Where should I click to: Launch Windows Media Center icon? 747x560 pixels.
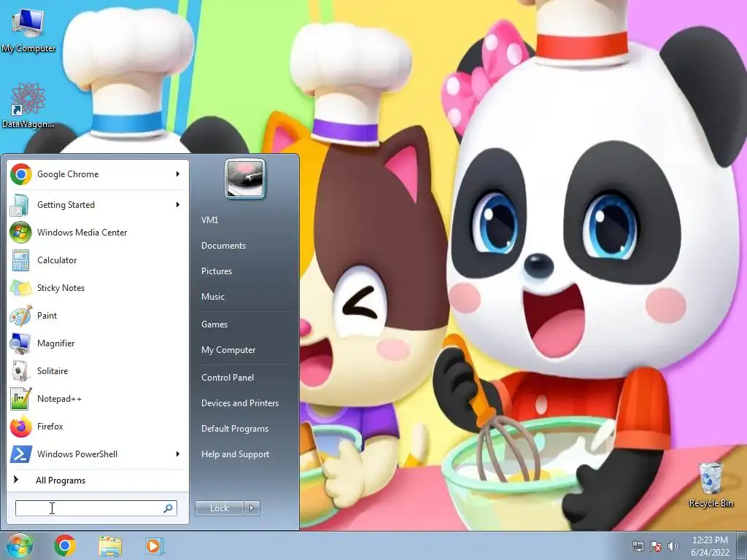(x=20, y=233)
